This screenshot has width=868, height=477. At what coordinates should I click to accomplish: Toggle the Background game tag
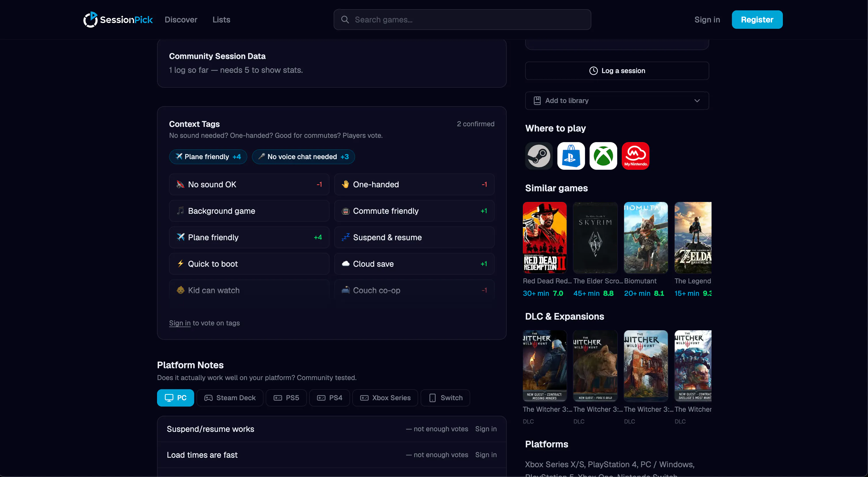pos(249,211)
